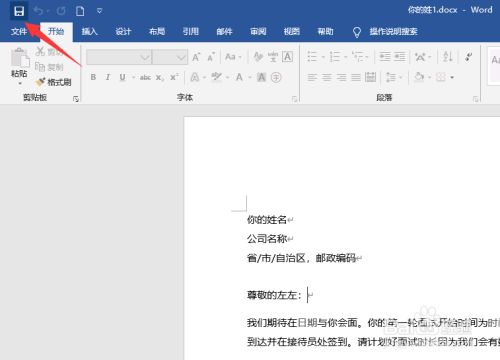Click the justify alignment icon
Viewport: 500px width, 360px height.
(x=356, y=78)
